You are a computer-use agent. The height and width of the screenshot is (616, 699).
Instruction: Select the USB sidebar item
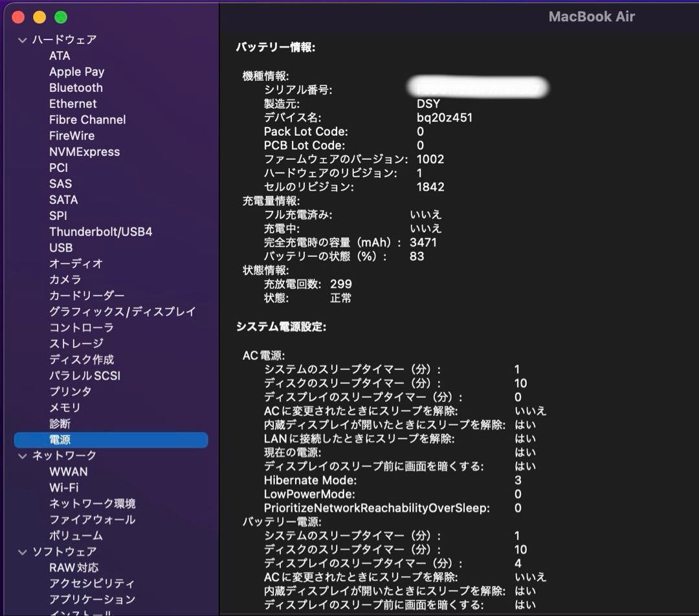click(61, 248)
